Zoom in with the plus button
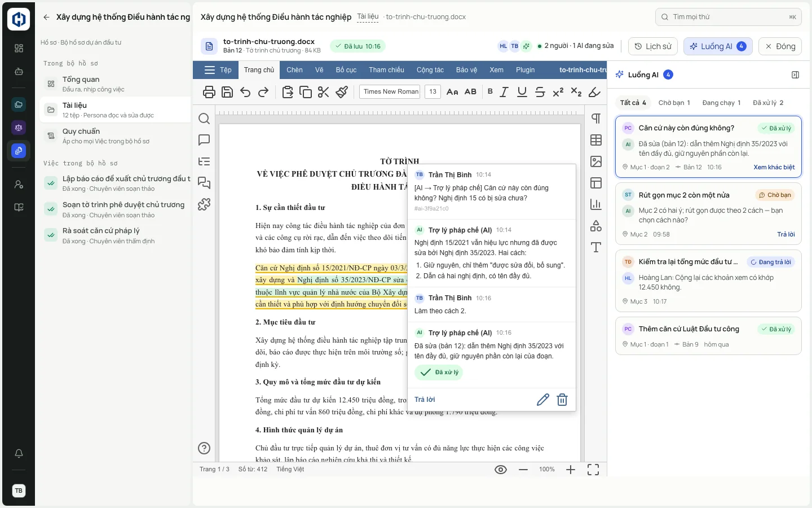 pyautogui.click(x=571, y=470)
